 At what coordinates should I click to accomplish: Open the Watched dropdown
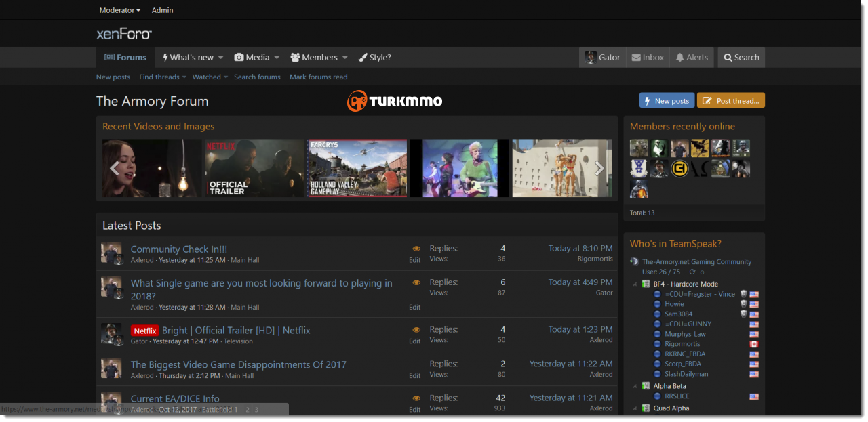click(x=210, y=77)
